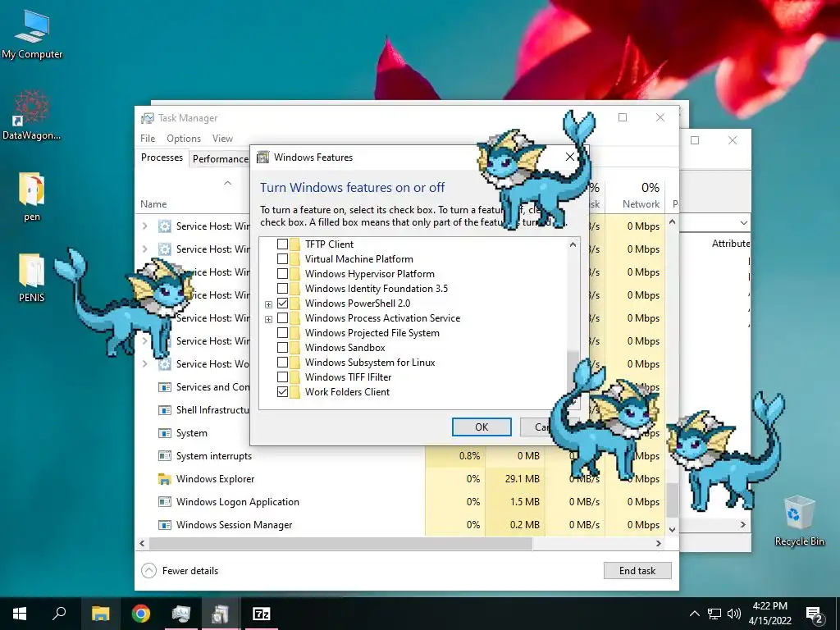This screenshot has width=840, height=630.
Task: Check Windows Hypervisor Platform
Action: point(282,274)
